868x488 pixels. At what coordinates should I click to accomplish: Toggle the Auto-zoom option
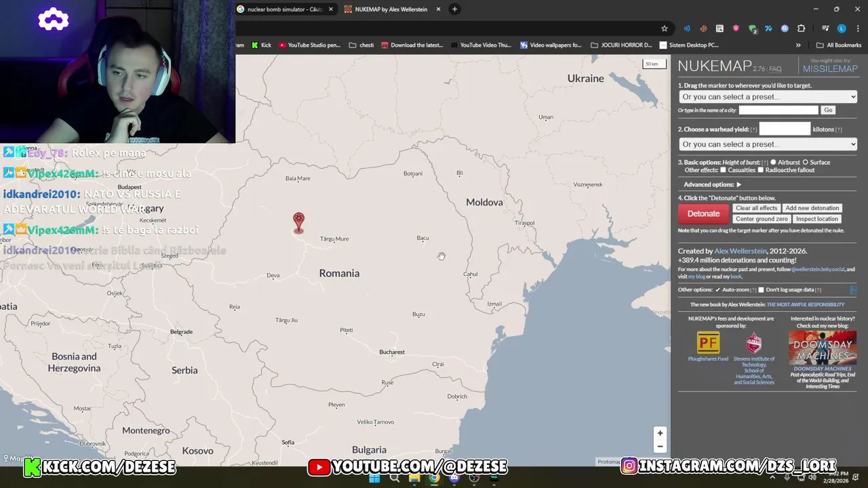(717, 290)
